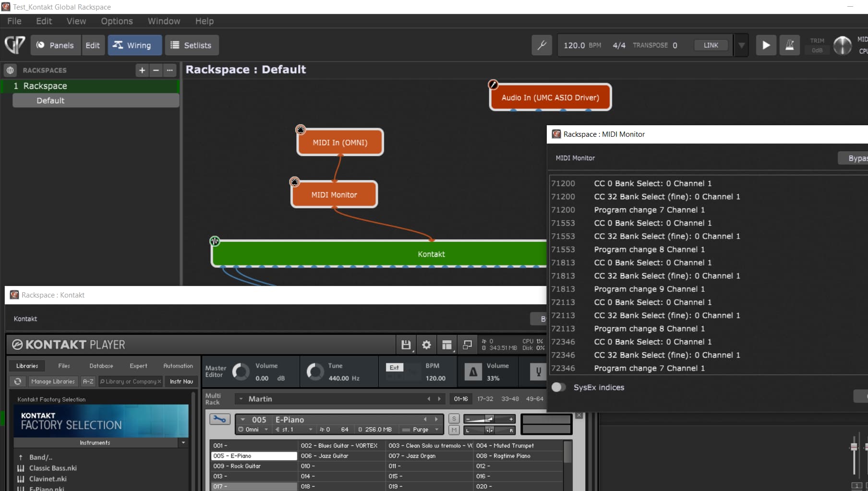The image size is (868, 491).
Task: Toggle the SysEx indices switch
Action: 558,387
